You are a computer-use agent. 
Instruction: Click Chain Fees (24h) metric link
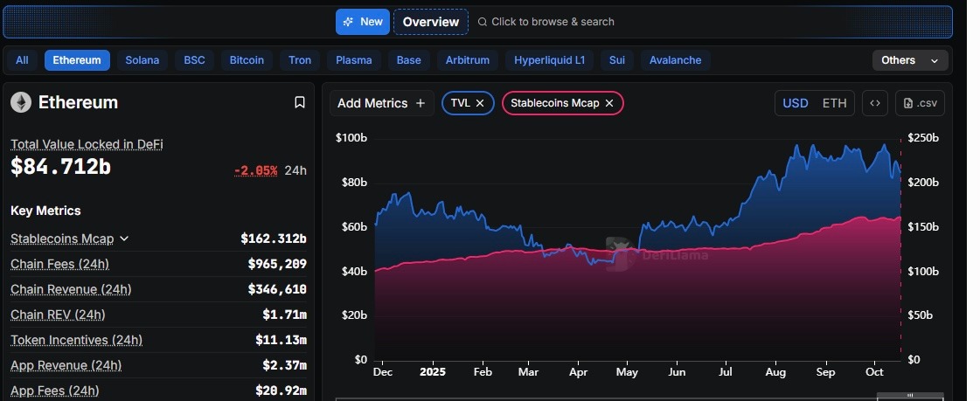tap(59, 264)
